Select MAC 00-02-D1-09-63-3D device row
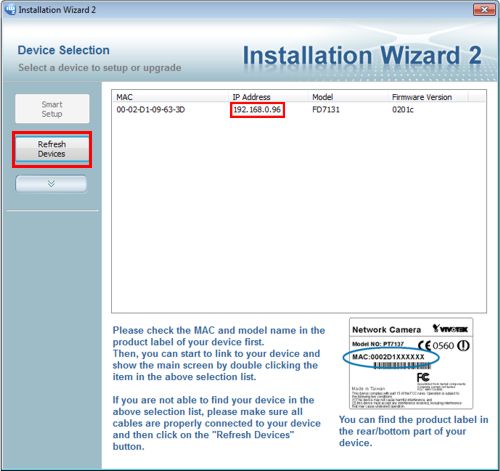The image size is (500, 471). click(x=298, y=110)
